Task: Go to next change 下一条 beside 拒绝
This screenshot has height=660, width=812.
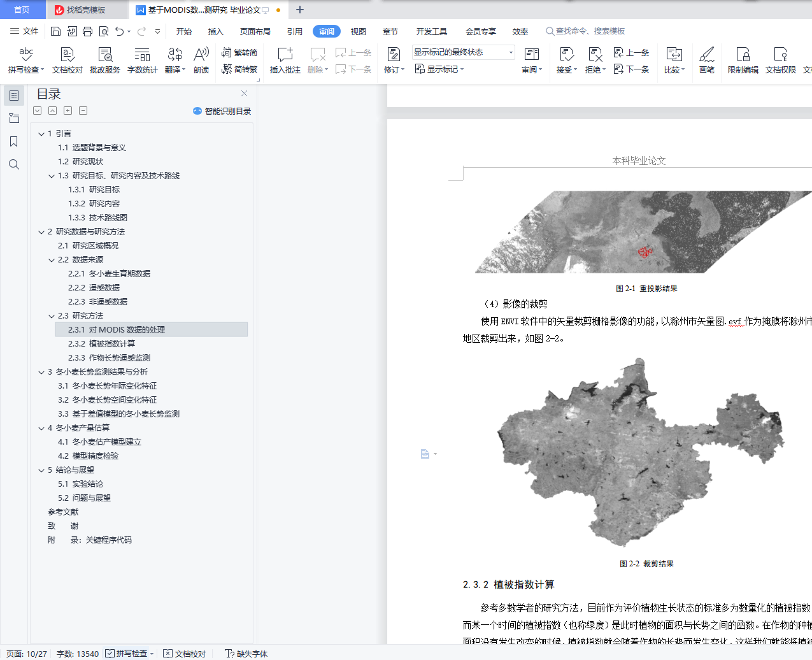Action: [x=631, y=69]
